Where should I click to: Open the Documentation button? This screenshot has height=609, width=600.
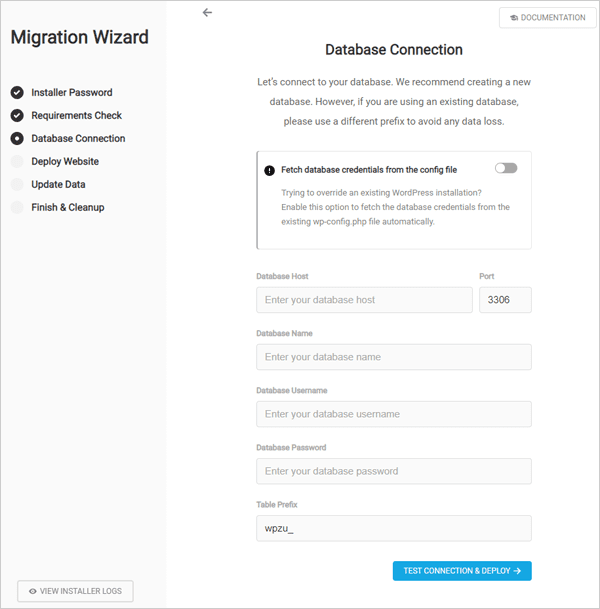click(548, 17)
